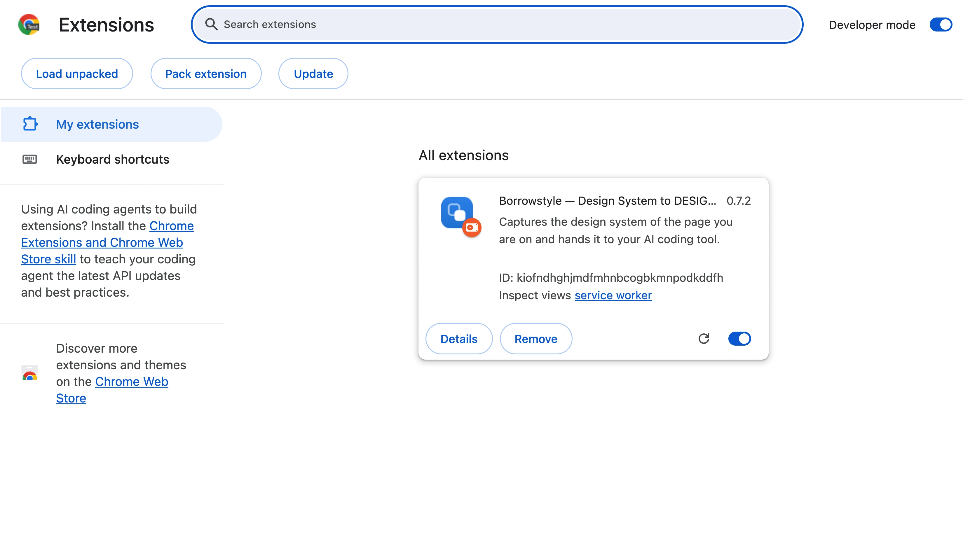Open My extensions section
Screen dimensions: 963x560
[x=111, y=124]
